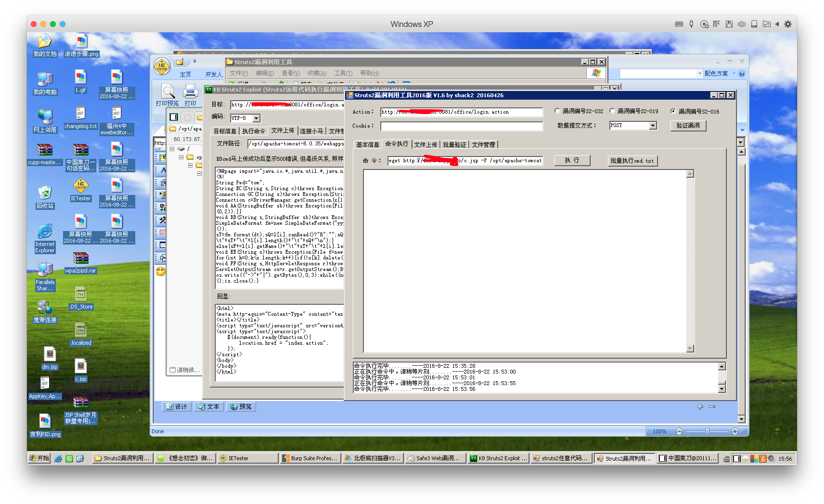Select vulnerability S2-032 radio button
The height and width of the screenshot is (504, 824).
tap(557, 111)
